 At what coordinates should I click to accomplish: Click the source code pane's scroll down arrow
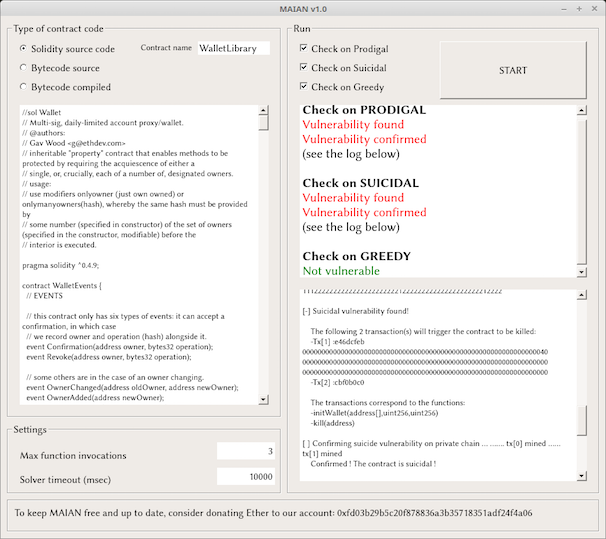(263, 399)
